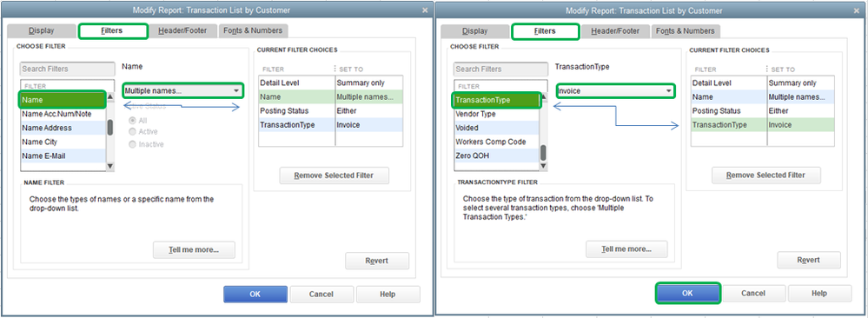Image resolution: width=868 pixels, height=318 pixels.
Task: Click Cancel button in right dialog
Action: point(753,294)
